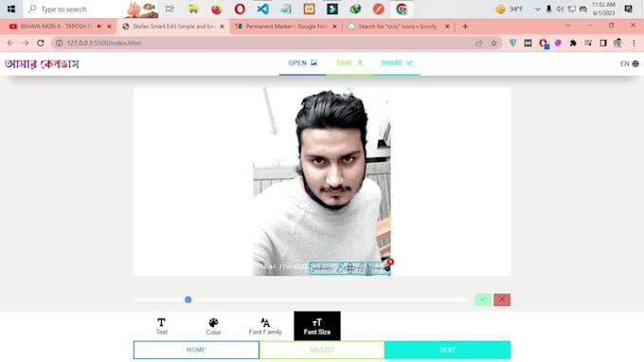Open the clock and calendar flyout
Viewport: 644px width, 362px height.
click(x=603, y=9)
